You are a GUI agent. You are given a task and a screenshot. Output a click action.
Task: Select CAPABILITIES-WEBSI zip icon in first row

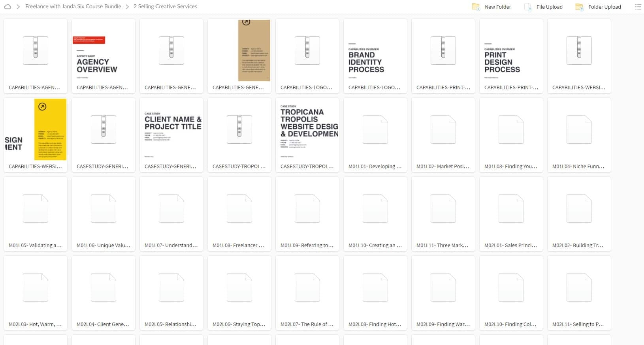coord(579,51)
